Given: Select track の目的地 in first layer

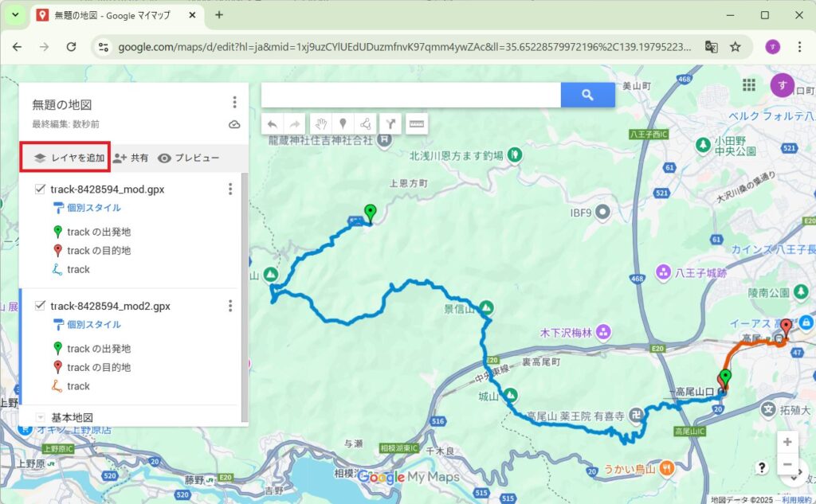Looking at the screenshot, I should 98,251.
